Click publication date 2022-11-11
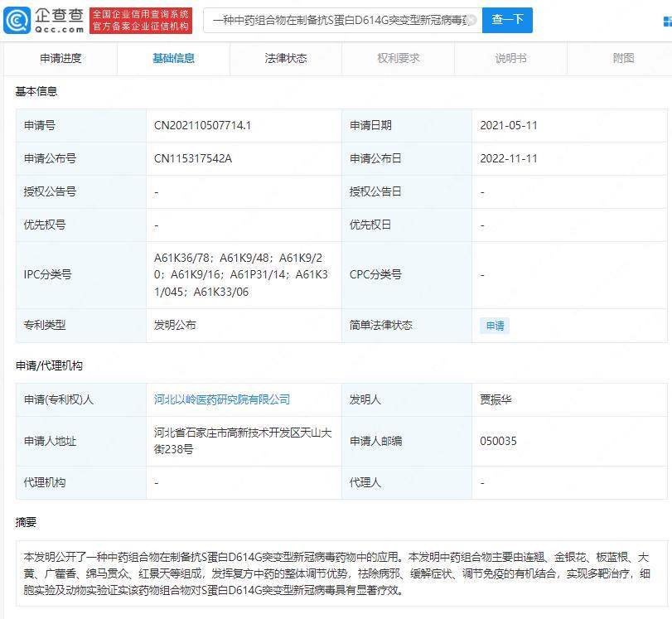Screen dimensions: 672x619 pyautogui.click(x=508, y=158)
